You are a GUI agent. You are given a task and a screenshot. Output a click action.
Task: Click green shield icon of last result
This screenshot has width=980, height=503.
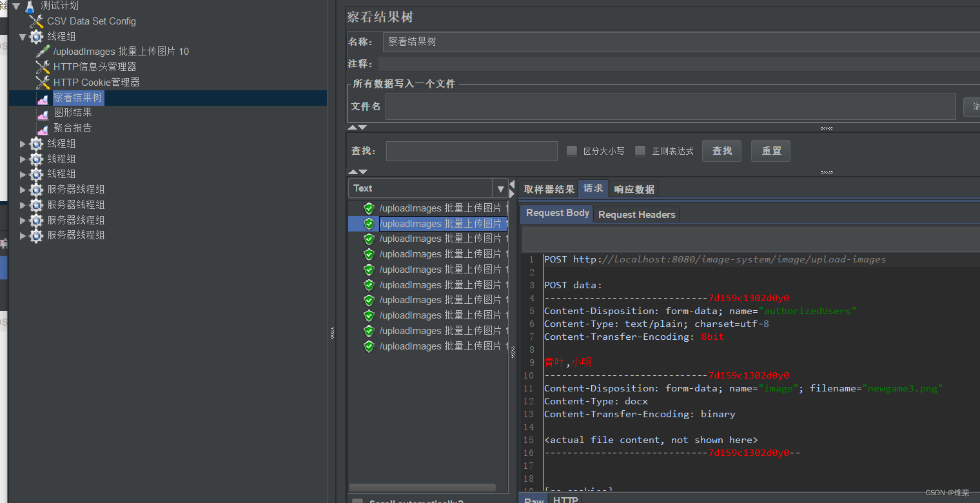[x=369, y=346]
